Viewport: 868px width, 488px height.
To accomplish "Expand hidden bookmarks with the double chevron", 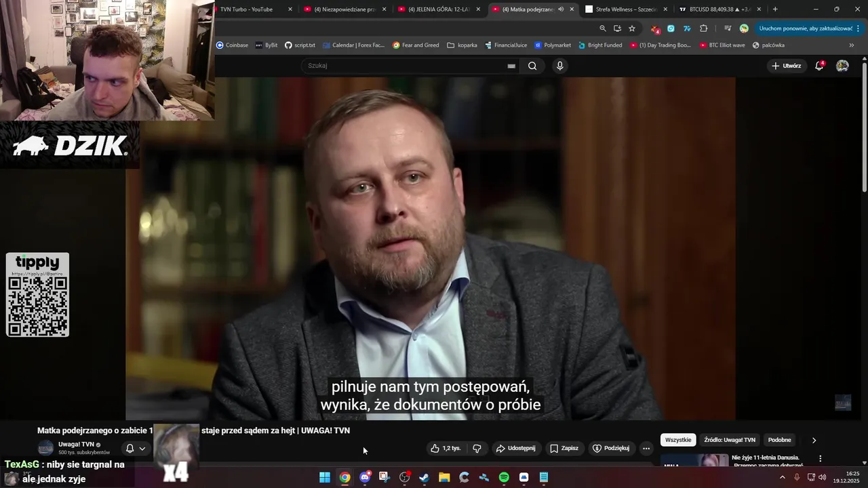I will coord(852,45).
